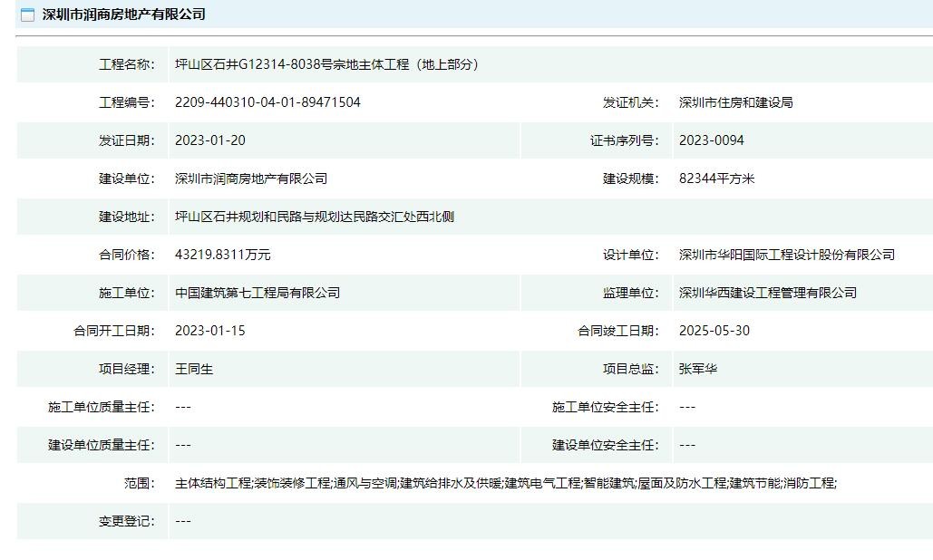Click the 范围 value starting with 主体结构工程
The width and height of the screenshot is (933, 560).
click(x=505, y=483)
